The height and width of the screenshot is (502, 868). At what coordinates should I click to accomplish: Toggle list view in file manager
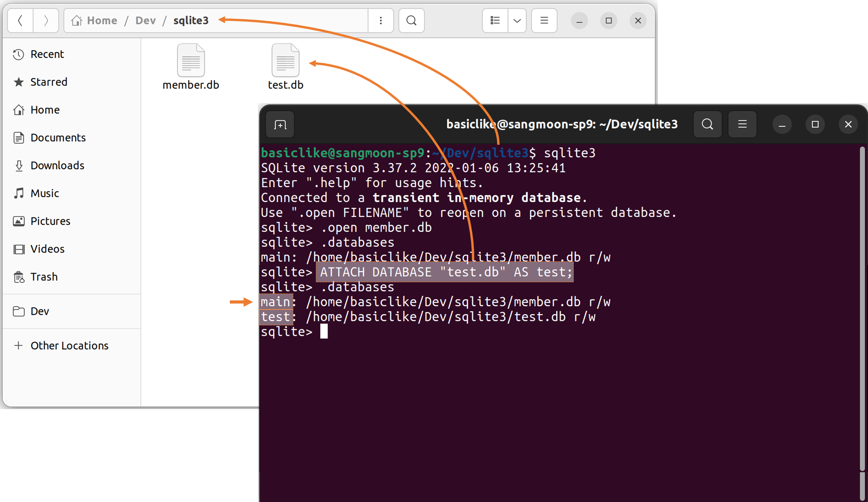pyautogui.click(x=495, y=20)
